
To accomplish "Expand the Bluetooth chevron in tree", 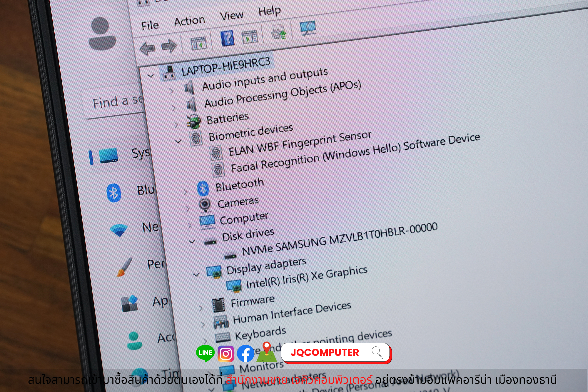I will click(x=186, y=192).
